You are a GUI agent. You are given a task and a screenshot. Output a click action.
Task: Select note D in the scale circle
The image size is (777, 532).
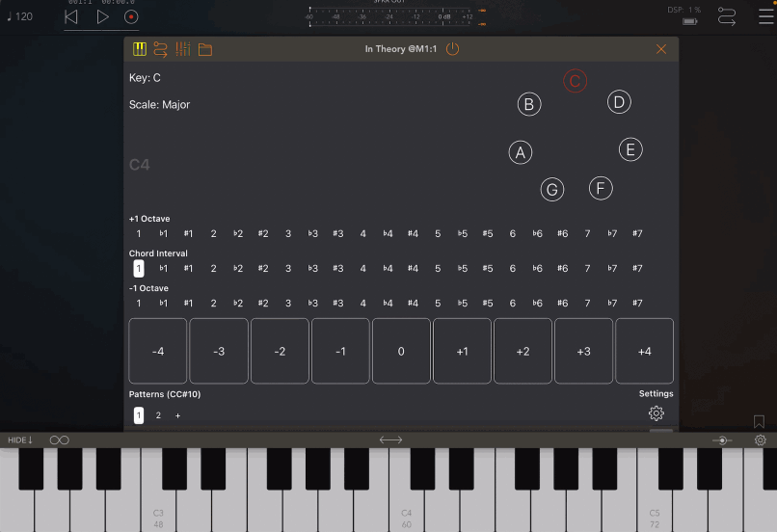point(619,102)
